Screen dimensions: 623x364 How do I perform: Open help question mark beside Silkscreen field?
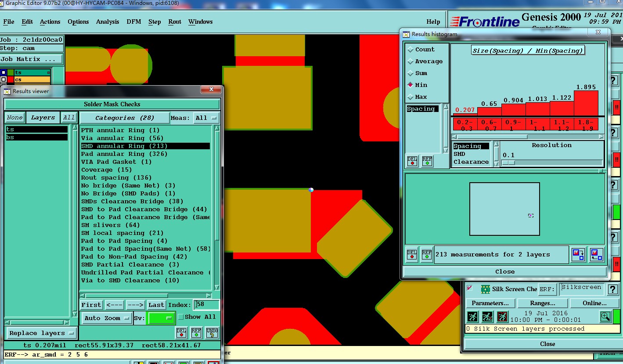613,289
